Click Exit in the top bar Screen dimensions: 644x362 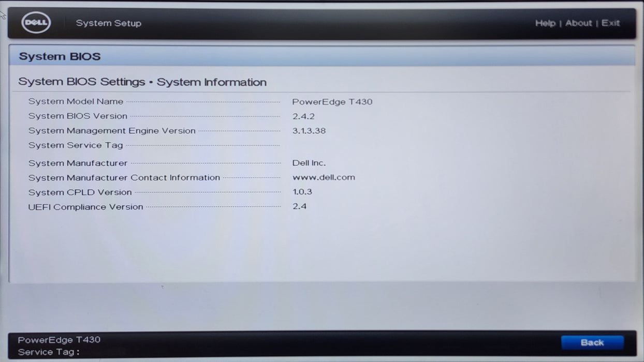click(x=610, y=23)
